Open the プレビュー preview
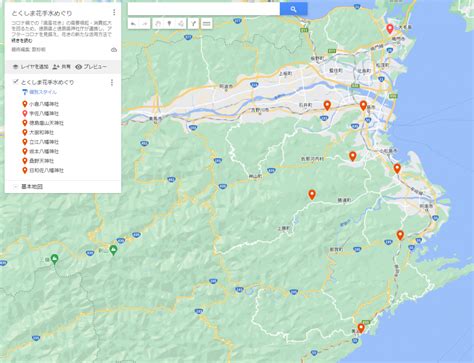The width and height of the screenshot is (474, 363). point(91,67)
